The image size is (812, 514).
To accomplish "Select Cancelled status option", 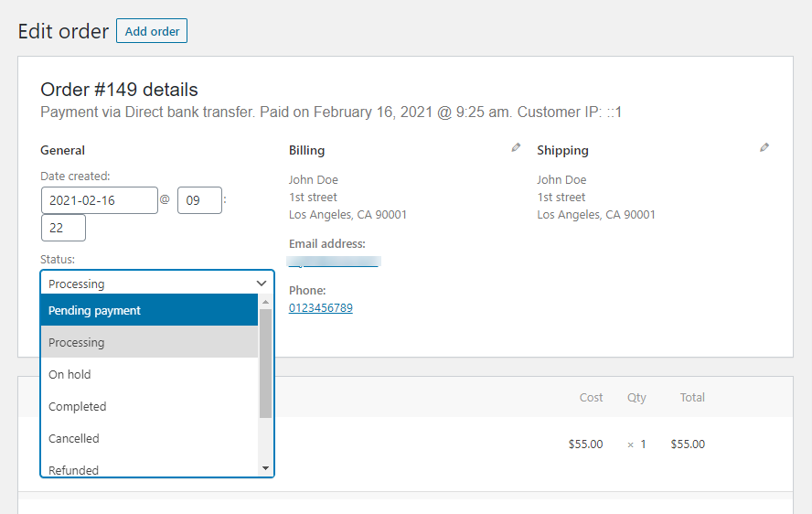I will 149,438.
